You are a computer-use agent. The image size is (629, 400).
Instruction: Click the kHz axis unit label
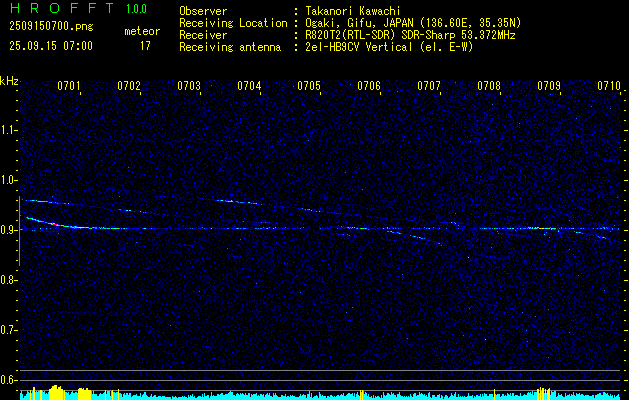click(x=9, y=80)
